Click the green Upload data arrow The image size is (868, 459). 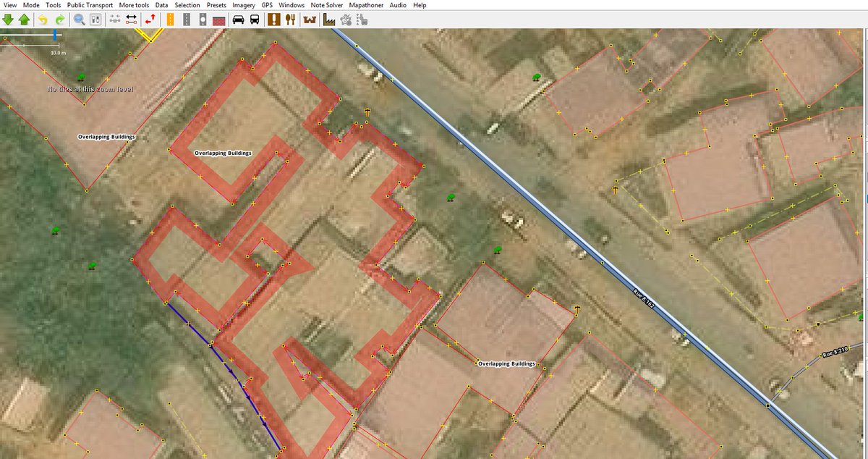(x=24, y=20)
